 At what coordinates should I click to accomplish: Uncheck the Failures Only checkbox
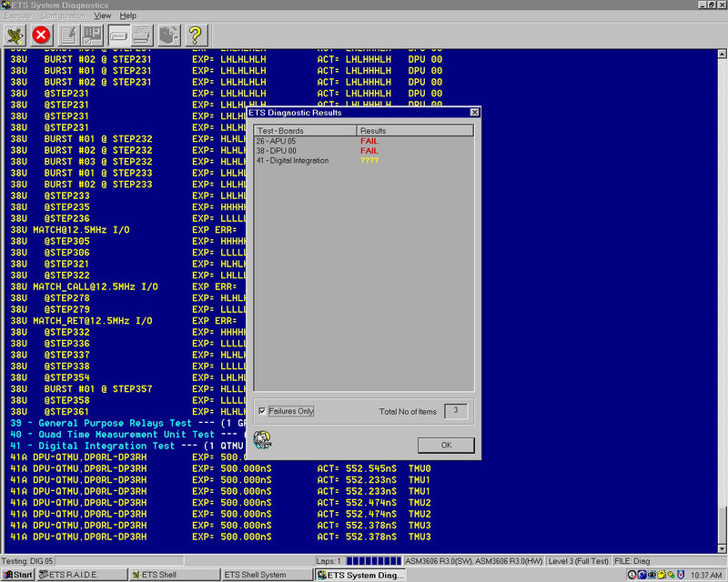click(262, 411)
